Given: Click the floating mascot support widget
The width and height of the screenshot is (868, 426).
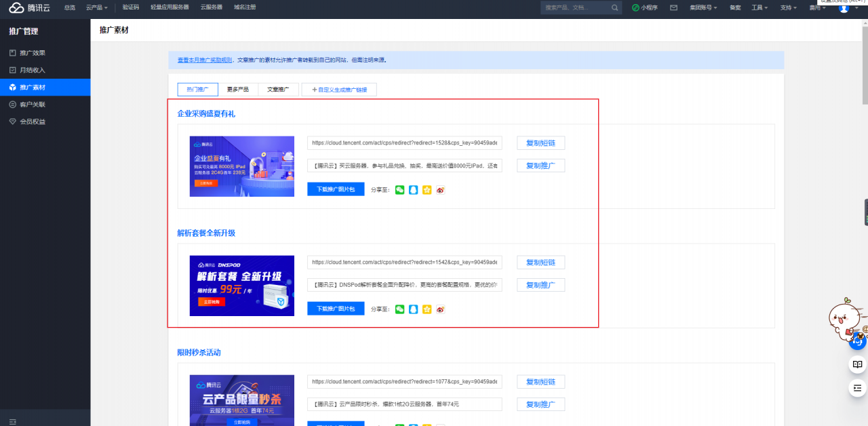Looking at the screenshot, I should [x=848, y=324].
